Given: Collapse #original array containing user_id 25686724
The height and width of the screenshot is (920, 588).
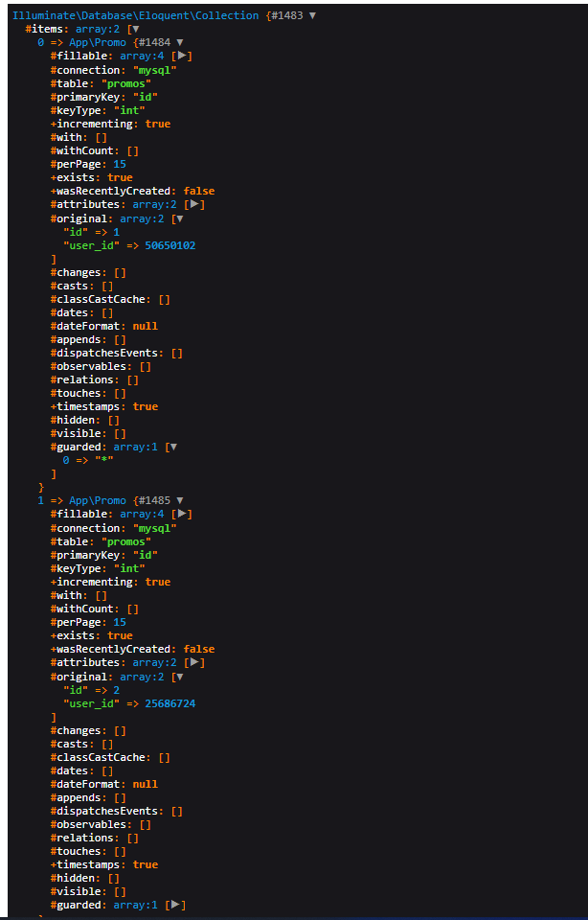Looking at the screenshot, I should pos(180,677).
